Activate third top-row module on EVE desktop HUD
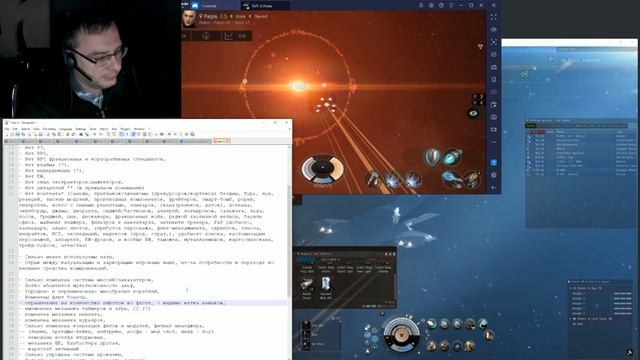Image resolution: width=640 pixels, height=360 pixels. pos(457,324)
